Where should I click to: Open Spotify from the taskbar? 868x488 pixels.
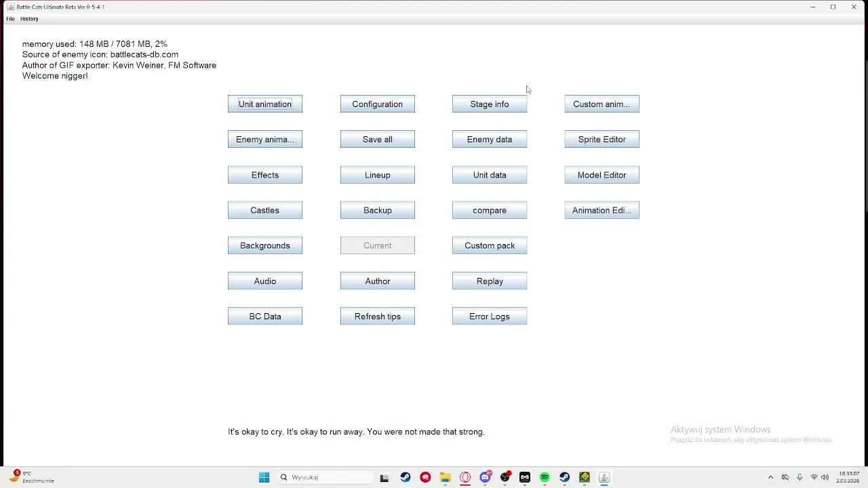pyautogui.click(x=545, y=477)
